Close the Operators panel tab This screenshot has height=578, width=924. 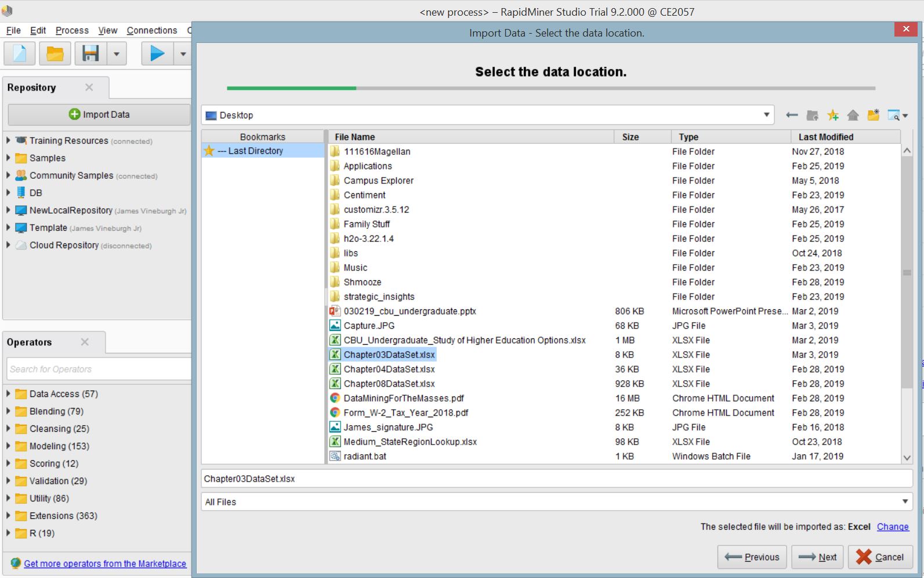(x=85, y=342)
